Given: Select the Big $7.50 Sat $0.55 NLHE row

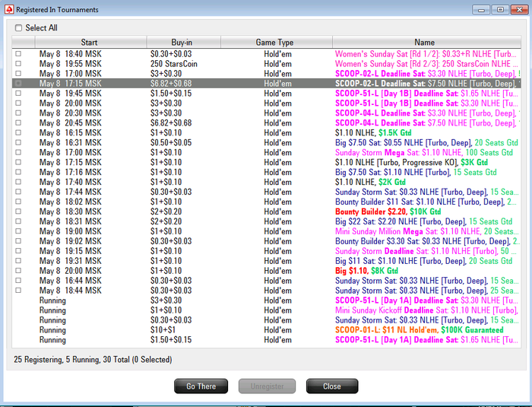Looking at the screenshot, I should click(266, 142).
